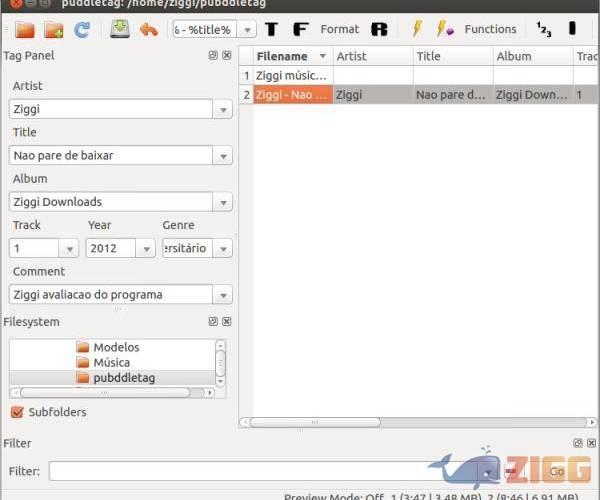Save tags using the save icon

click(x=120, y=29)
